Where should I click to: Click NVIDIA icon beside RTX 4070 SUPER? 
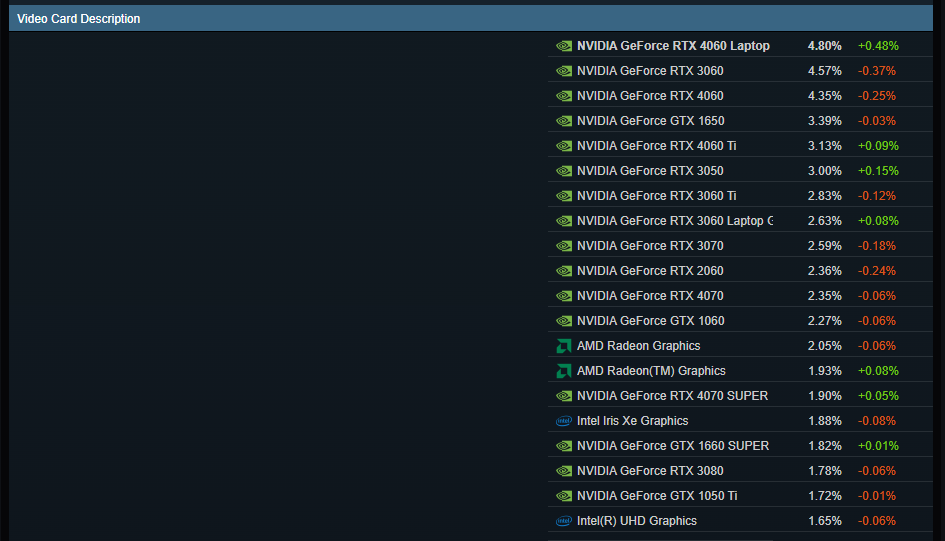tap(564, 396)
